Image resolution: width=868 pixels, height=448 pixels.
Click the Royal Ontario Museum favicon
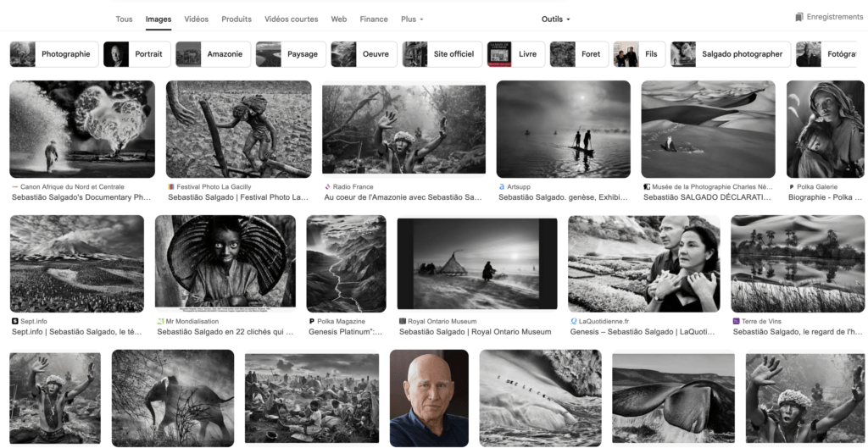coord(403,322)
